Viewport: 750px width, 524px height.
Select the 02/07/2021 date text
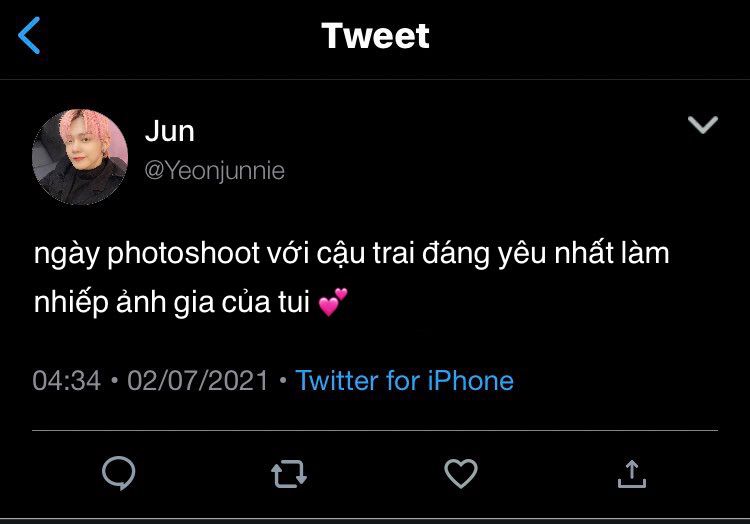pyautogui.click(x=198, y=381)
